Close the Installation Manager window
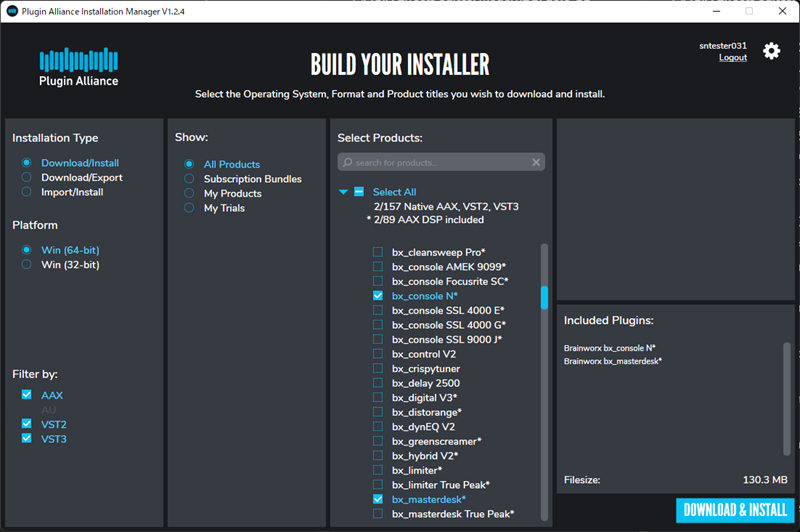 pyautogui.click(x=782, y=11)
